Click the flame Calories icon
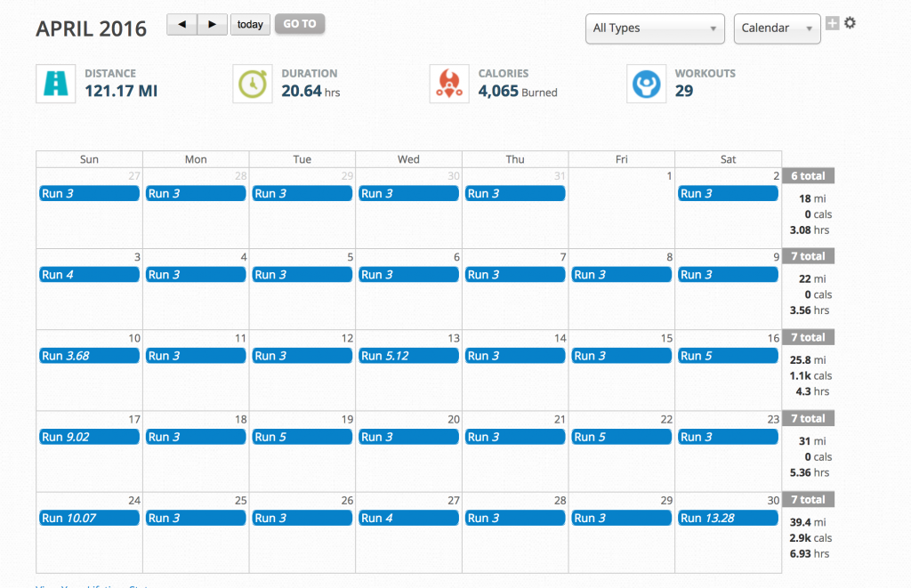 tap(449, 84)
